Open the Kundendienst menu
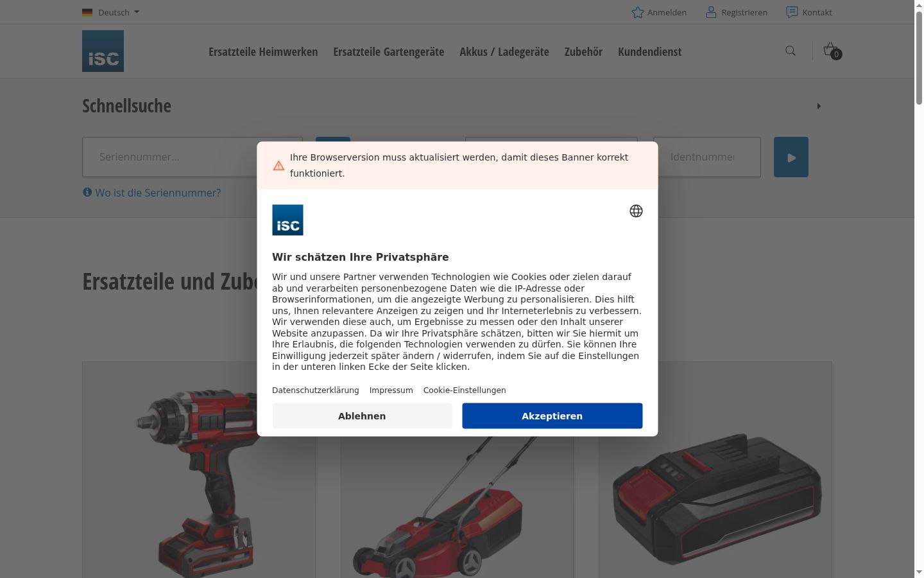The width and height of the screenshot is (924, 578). pyautogui.click(x=649, y=51)
